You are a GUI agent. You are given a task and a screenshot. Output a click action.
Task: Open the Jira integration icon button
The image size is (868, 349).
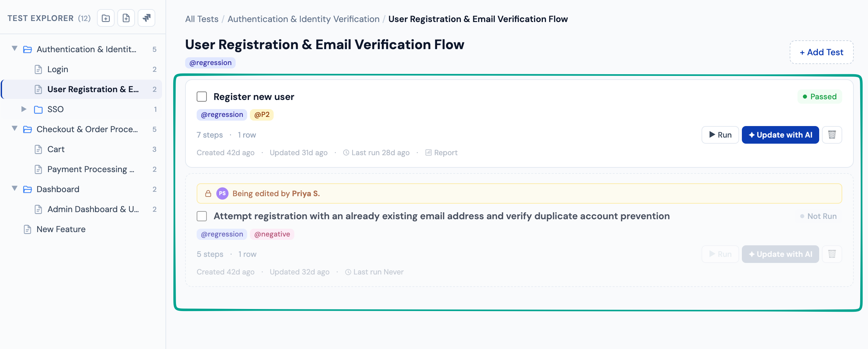[x=146, y=18]
